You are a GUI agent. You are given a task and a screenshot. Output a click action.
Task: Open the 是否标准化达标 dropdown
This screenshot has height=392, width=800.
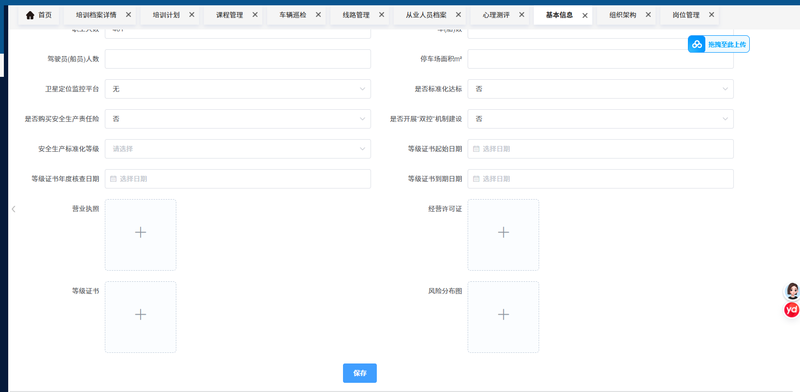click(601, 89)
